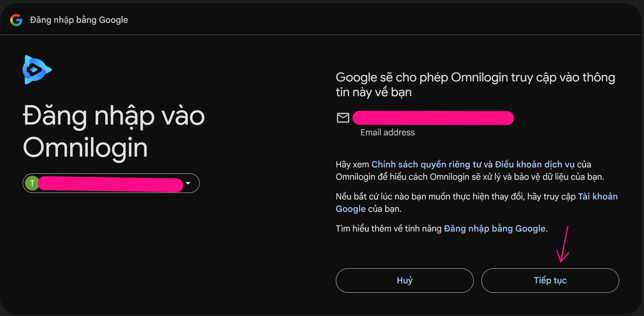The height and width of the screenshot is (316, 644).
Task: Expand the account selector dropdown arrow
Action: click(x=188, y=183)
